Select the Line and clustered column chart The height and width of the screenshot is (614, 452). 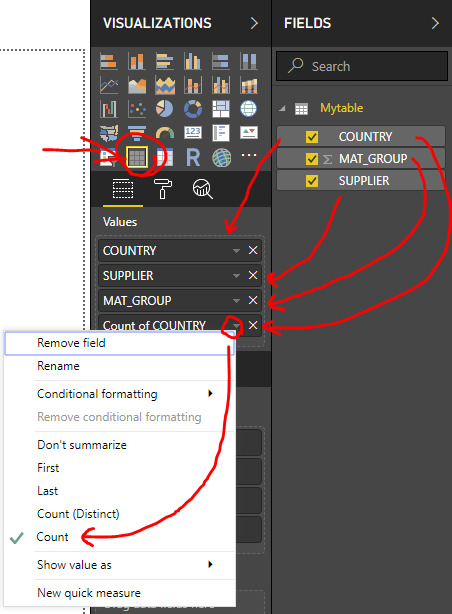pos(221,85)
